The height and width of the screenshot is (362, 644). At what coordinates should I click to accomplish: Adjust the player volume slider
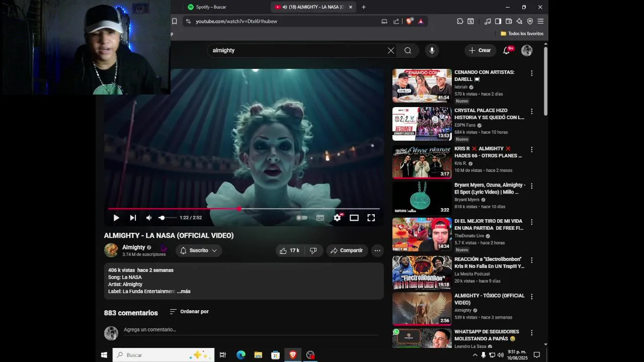click(168, 218)
